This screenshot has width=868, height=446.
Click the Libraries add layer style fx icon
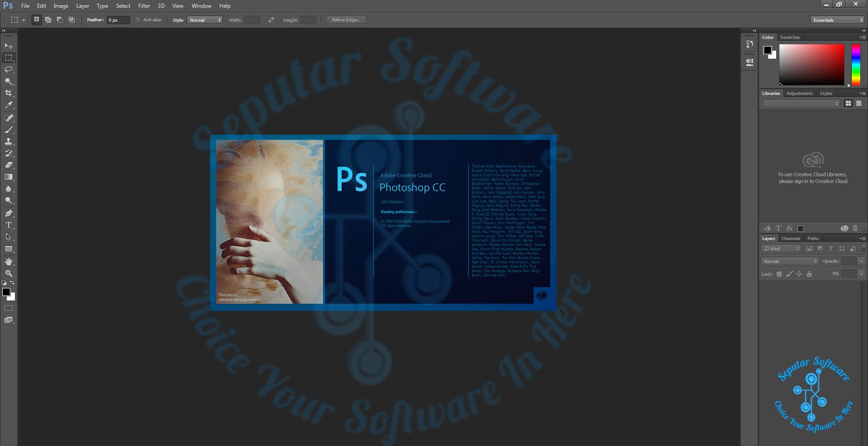coord(789,228)
